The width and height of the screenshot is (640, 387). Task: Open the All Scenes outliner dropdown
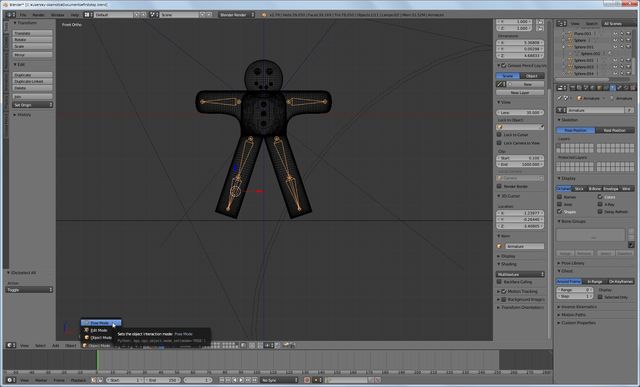(x=618, y=24)
